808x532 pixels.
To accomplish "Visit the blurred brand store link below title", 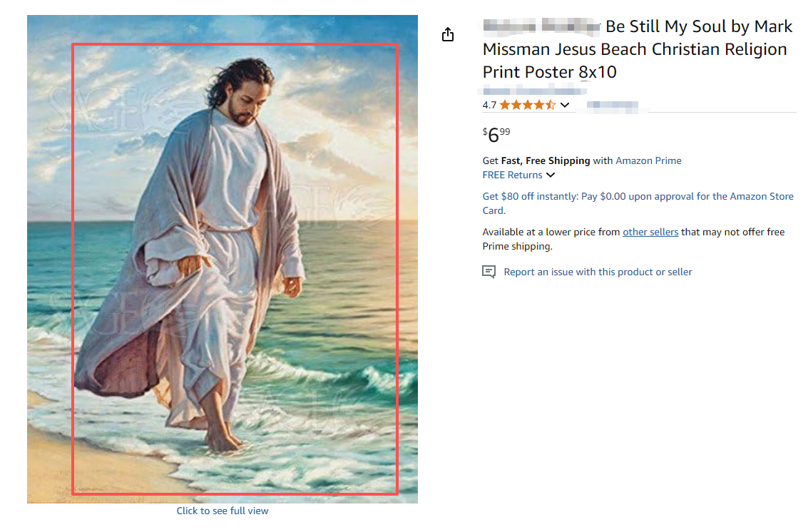I will 534,91.
